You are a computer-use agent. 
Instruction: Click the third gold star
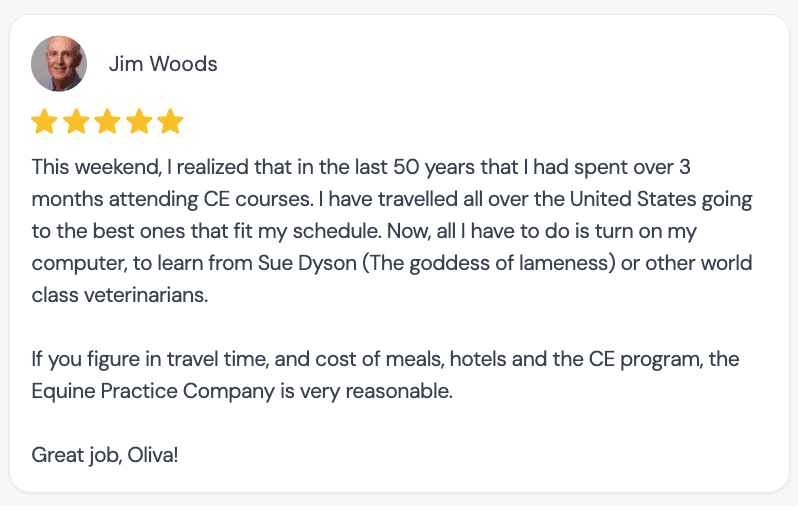pos(108,122)
